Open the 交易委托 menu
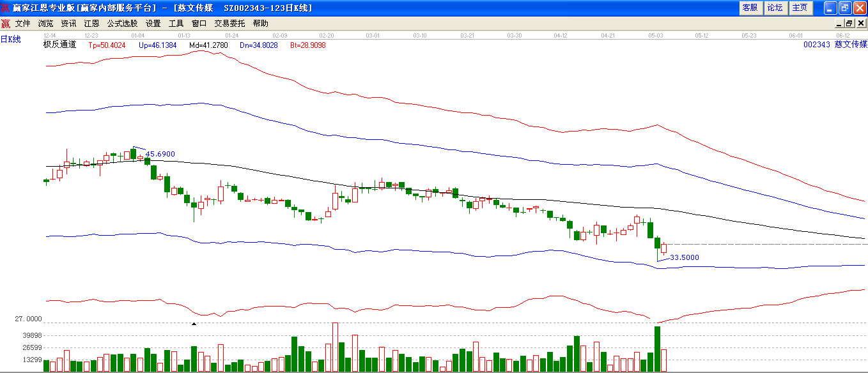Viewport: 868px width, 373px height. coord(229,24)
